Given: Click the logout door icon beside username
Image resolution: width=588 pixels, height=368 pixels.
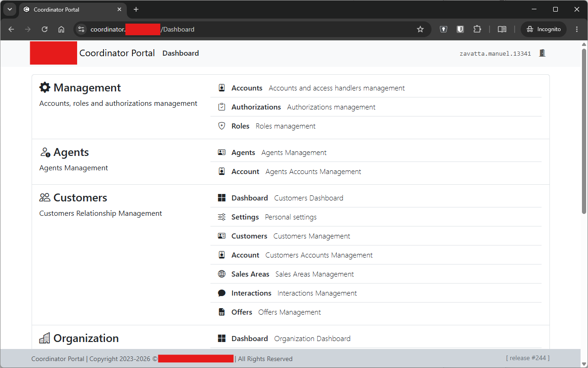Looking at the screenshot, I should click(x=542, y=53).
